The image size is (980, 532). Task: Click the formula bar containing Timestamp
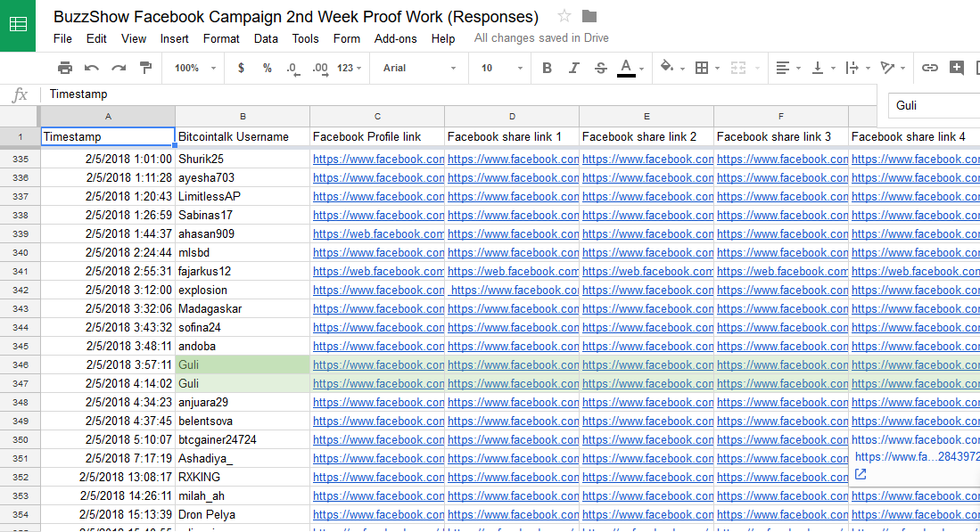(x=459, y=94)
